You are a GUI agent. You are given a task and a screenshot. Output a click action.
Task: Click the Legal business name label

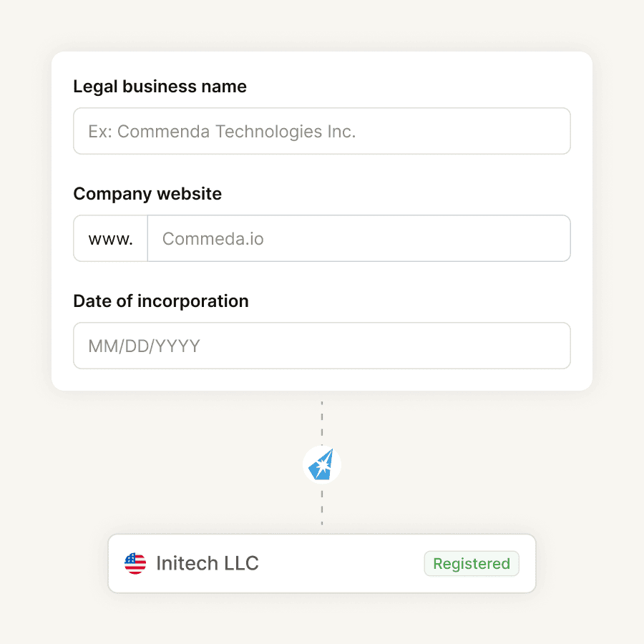tap(160, 87)
